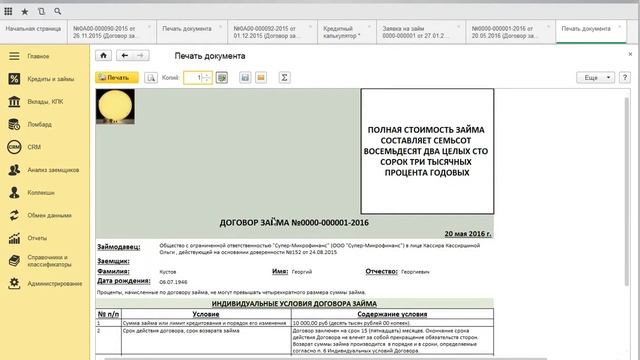Click the ПОЛНАЯ СТОИМОСТЬ ЗАЙМА box
640x360 pixels.
tap(427, 151)
